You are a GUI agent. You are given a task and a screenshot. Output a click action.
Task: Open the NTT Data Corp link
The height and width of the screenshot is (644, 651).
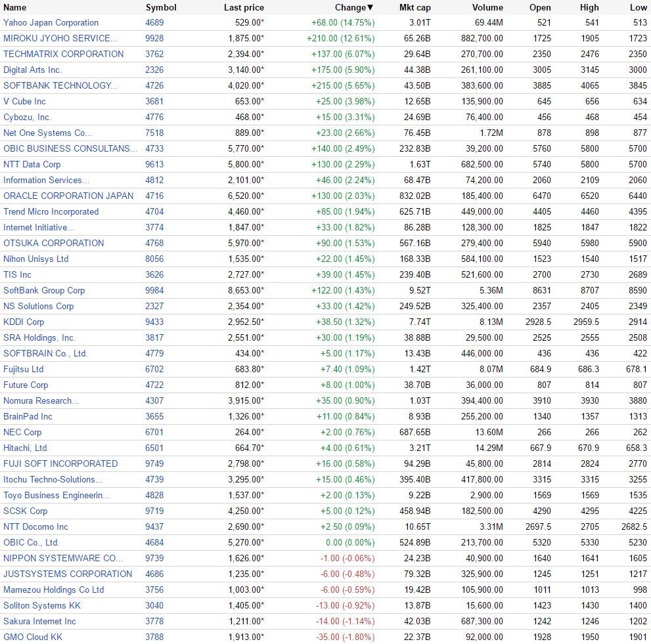(32, 165)
